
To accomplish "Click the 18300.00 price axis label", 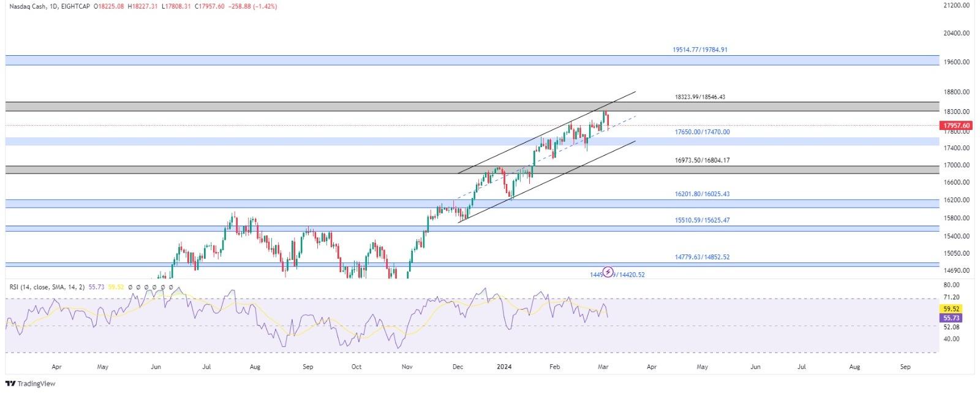I will click(x=957, y=112).
